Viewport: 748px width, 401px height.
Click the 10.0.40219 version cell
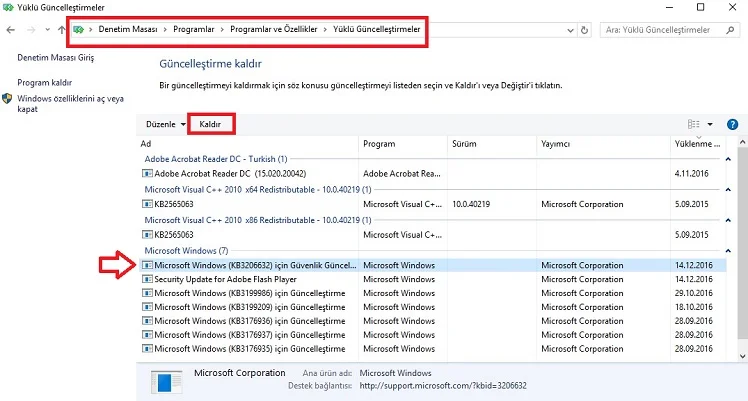coord(471,204)
